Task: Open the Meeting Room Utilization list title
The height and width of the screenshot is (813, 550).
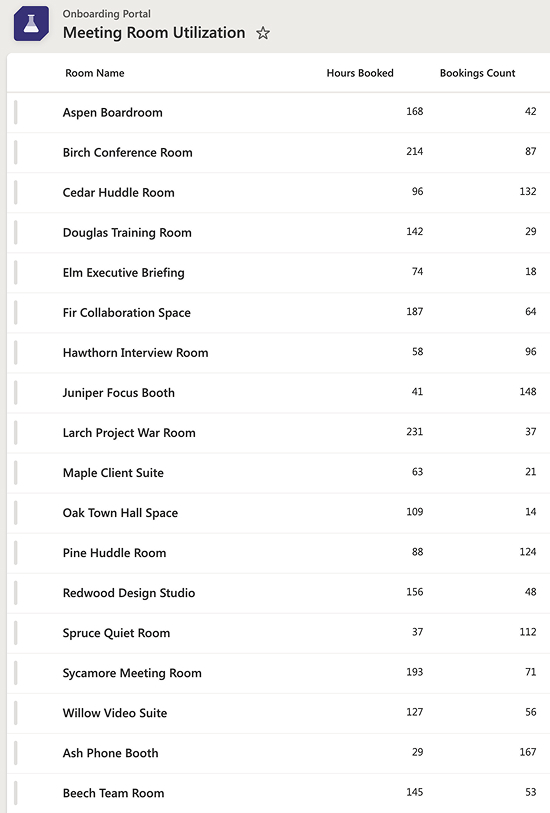Action: [154, 33]
